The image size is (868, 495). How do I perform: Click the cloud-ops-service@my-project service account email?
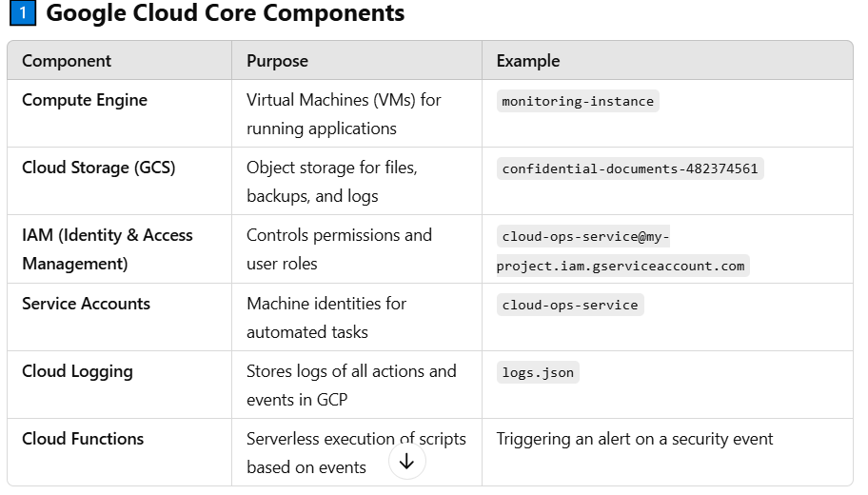point(622,251)
